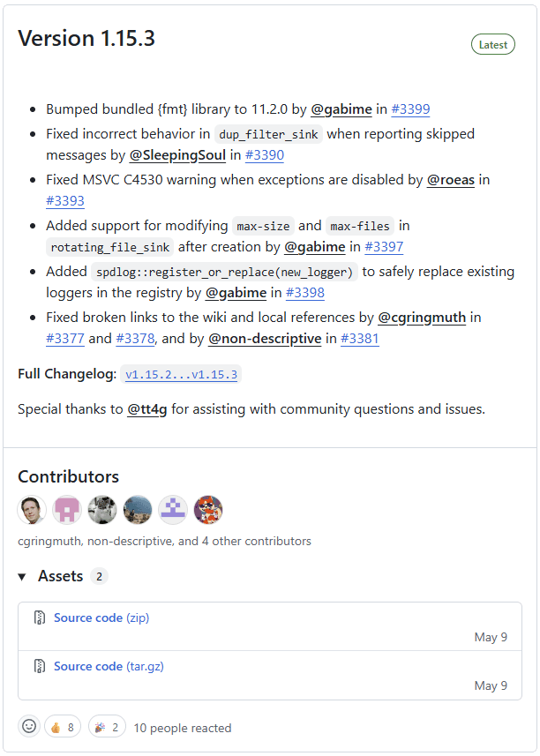Viewport: 540px width, 756px height.
Task: Click the party popper reaction showing 2
Action: [x=106, y=726]
